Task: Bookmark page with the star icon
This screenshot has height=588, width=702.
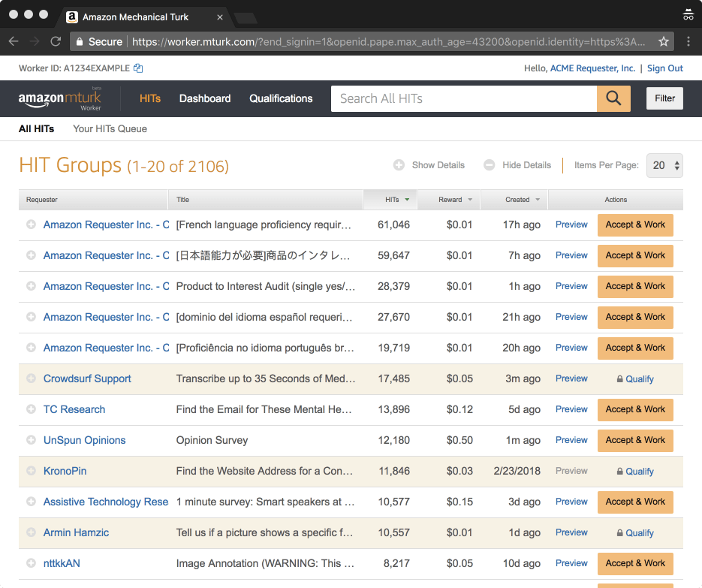Action: (664, 41)
